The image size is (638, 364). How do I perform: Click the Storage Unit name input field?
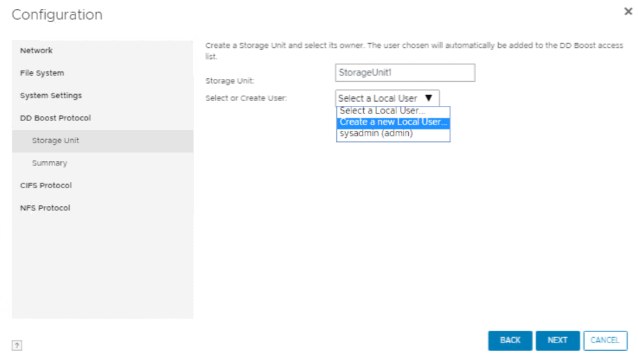coord(405,73)
